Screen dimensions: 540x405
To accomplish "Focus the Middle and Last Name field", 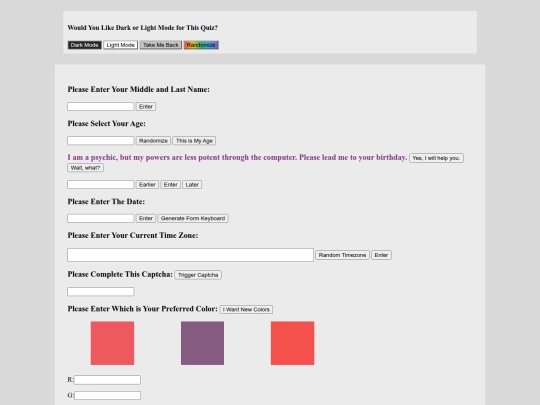I will (x=101, y=106).
